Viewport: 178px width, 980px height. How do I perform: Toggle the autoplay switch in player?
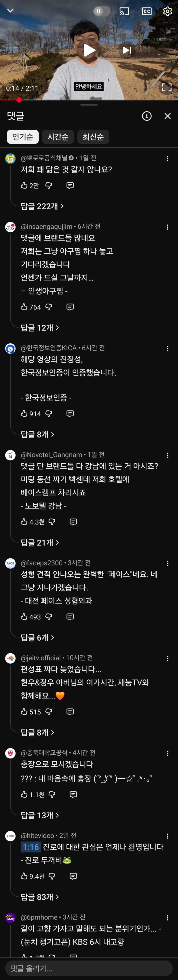(x=101, y=11)
